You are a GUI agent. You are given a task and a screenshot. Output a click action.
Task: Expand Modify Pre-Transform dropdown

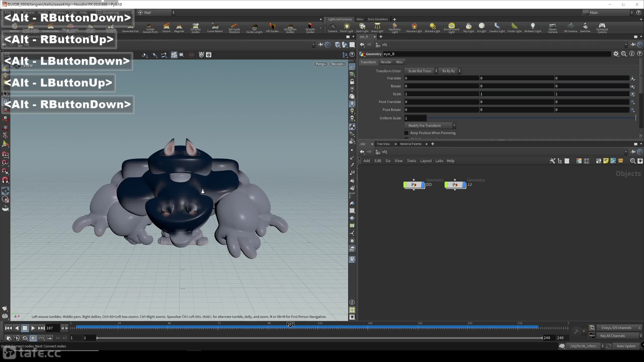[430, 126]
